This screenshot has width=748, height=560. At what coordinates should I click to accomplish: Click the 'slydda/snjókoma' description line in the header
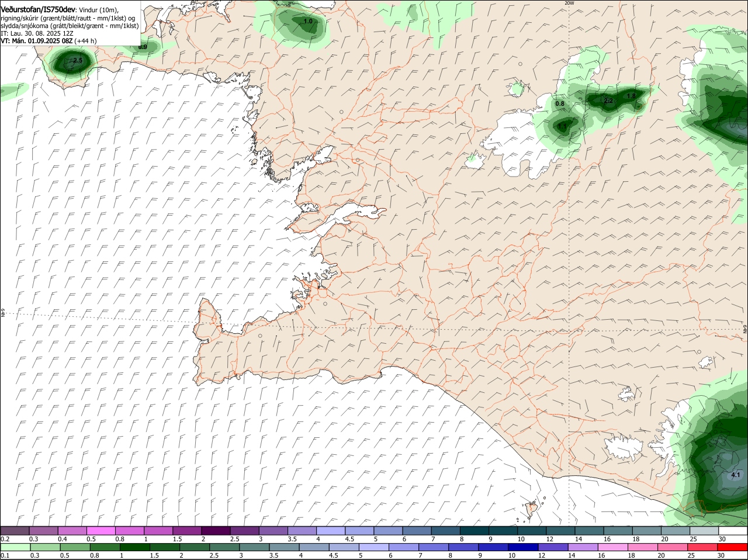point(70,26)
